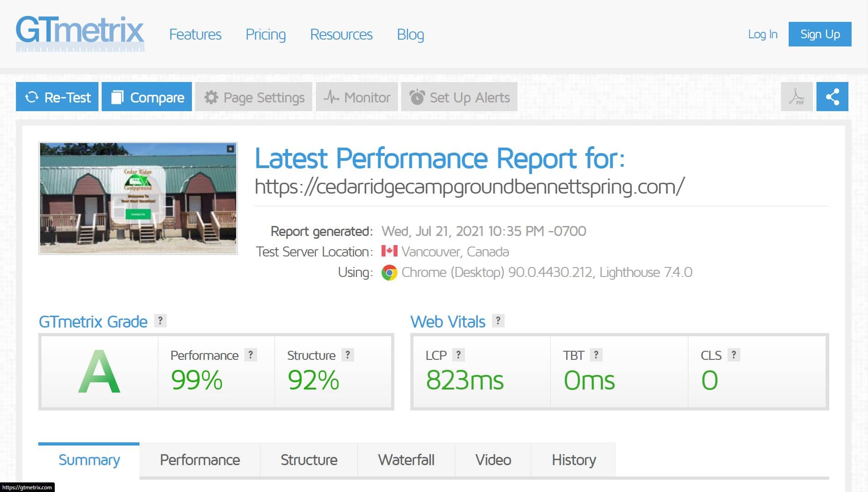Click the Compare button
This screenshot has width=868, height=492.
[x=147, y=97]
